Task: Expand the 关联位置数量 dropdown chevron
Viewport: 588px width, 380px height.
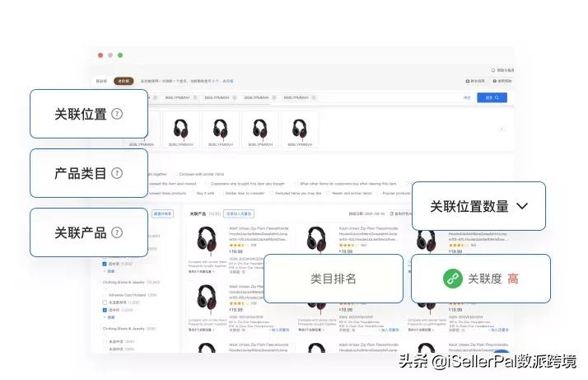Action: (x=522, y=206)
